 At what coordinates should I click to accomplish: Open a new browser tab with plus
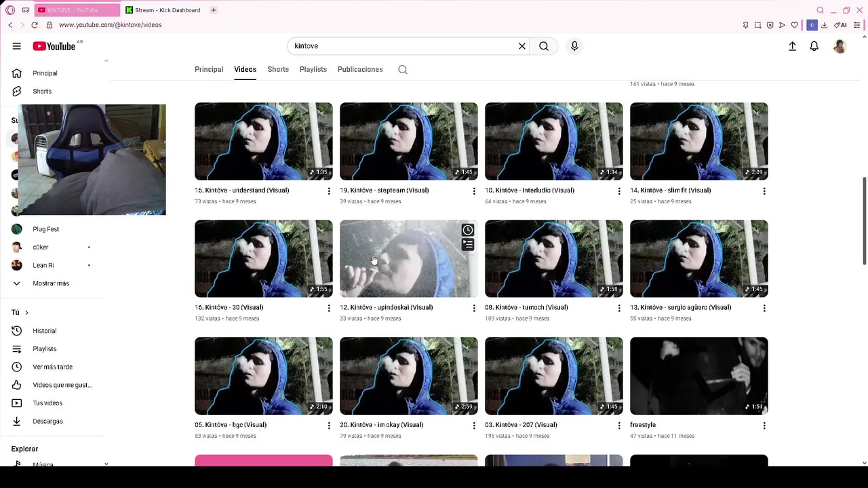pos(213,10)
